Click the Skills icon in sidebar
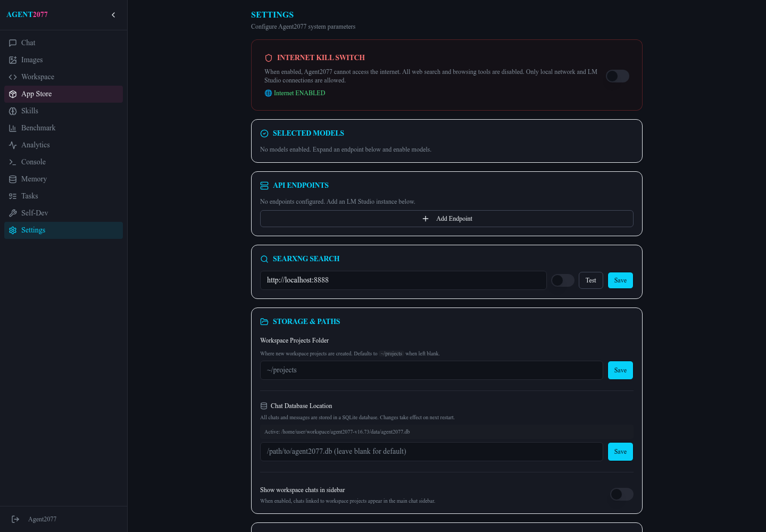 point(13,111)
